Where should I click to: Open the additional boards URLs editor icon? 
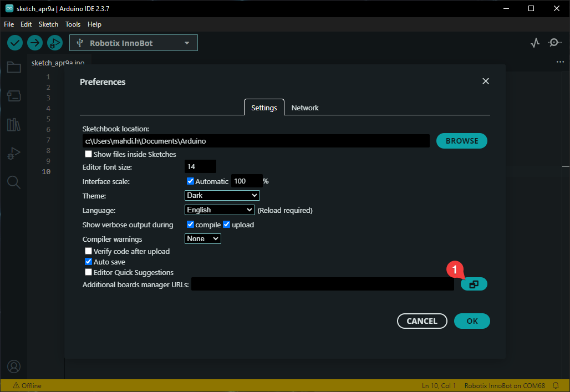pyautogui.click(x=474, y=284)
